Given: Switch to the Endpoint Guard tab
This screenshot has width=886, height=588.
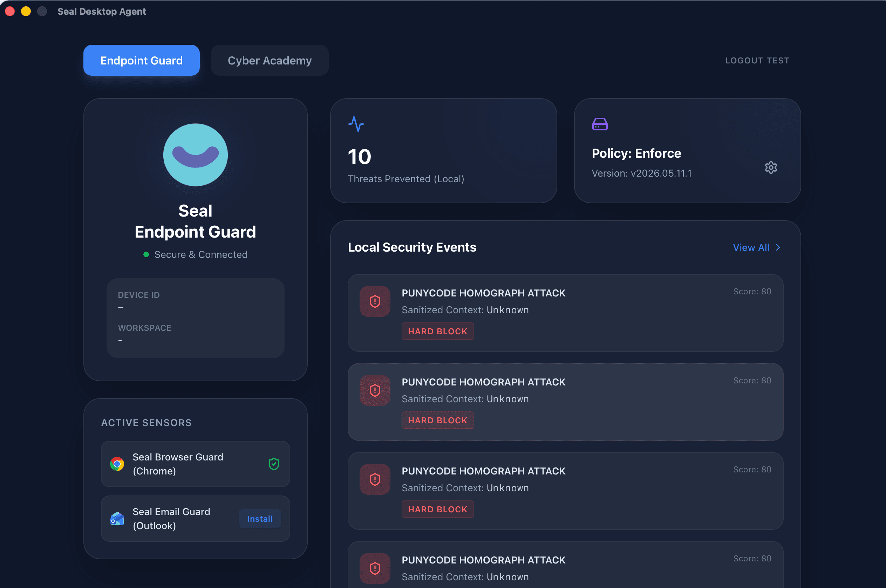Looking at the screenshot, I should [x=141, y=60].
